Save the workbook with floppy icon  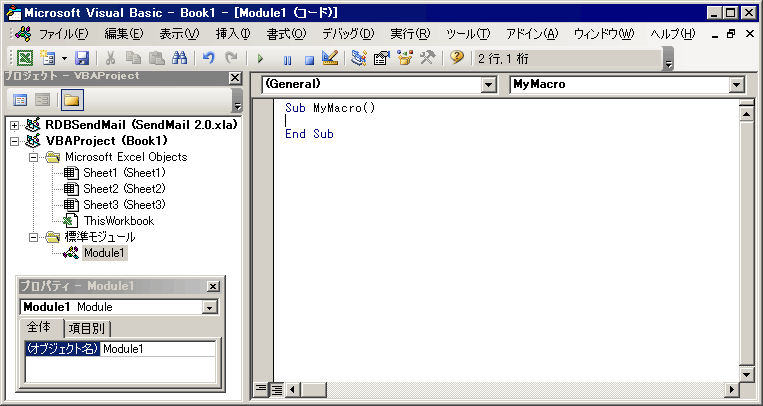point(82,58)
